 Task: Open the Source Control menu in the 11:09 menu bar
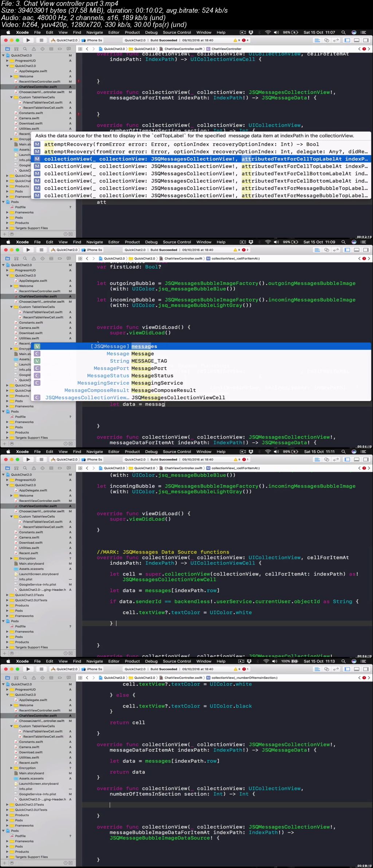tap(177, 242)
